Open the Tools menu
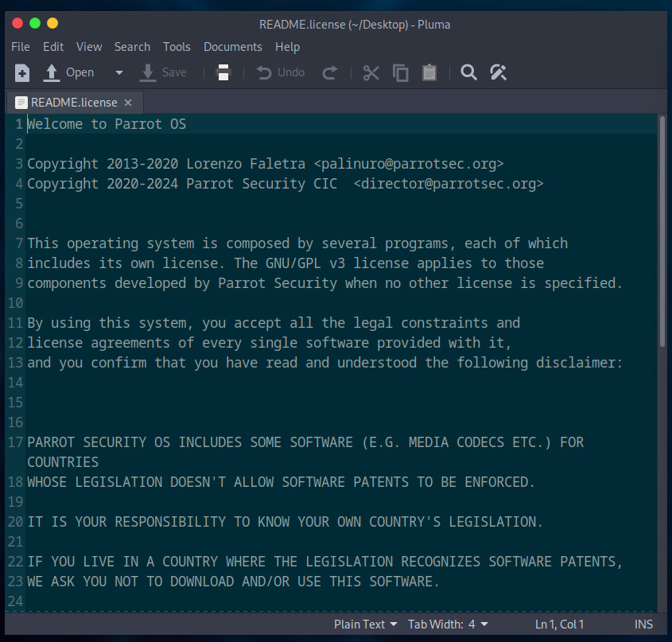 point(177,47)
